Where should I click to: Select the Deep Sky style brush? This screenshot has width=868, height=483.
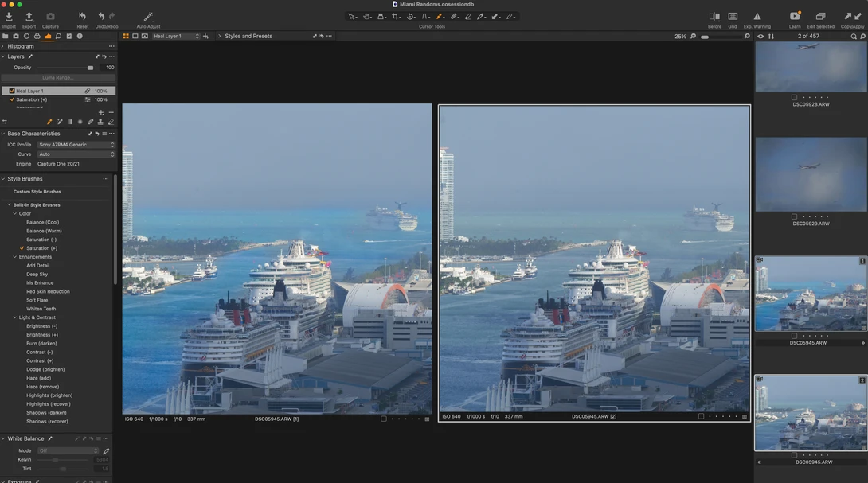tap(37, 275)
